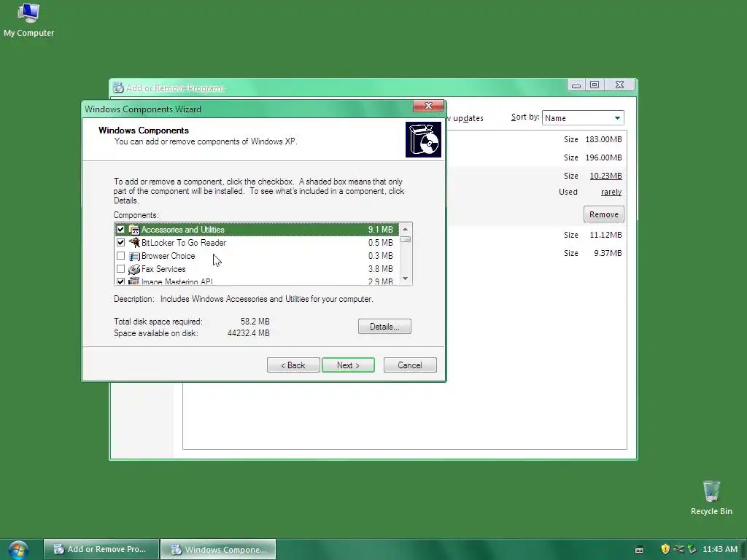The width and height of the screenshot is (747, 560).
Task: Check the Browser Choice checkbox
Action: point(120,256)
